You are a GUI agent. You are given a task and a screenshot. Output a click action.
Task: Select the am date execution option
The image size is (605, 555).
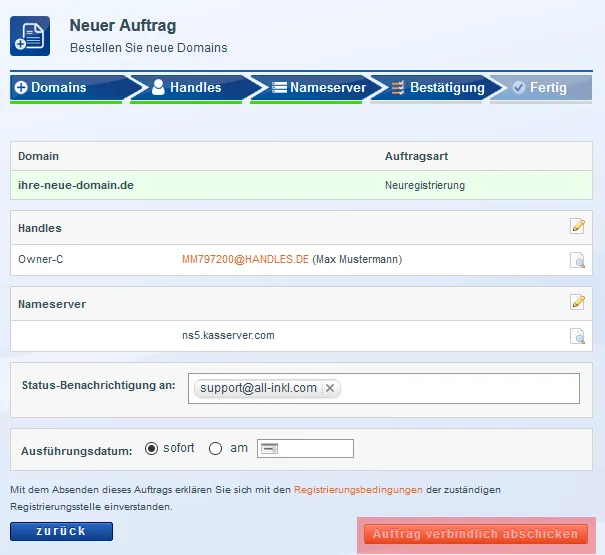click(215, 448)
